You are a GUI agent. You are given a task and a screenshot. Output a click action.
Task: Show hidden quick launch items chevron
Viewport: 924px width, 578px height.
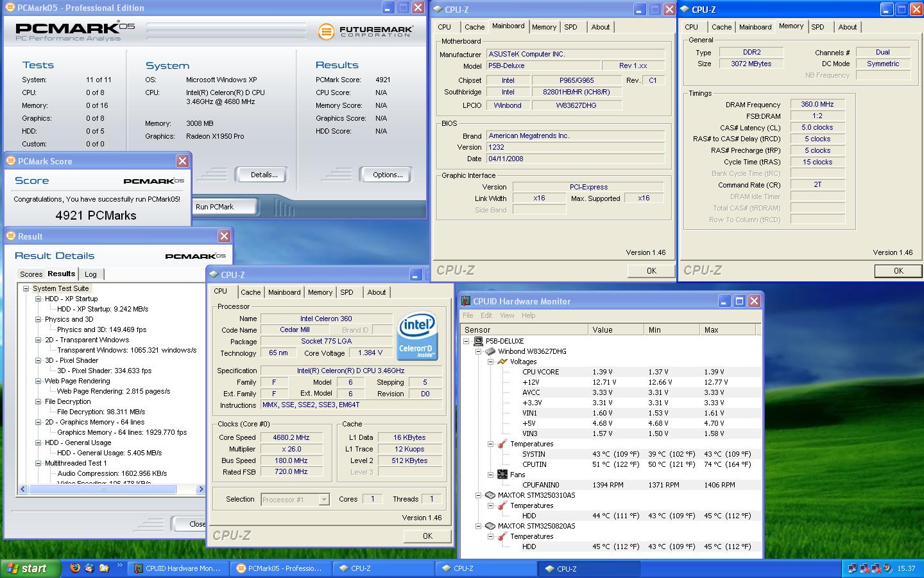[119, 566]
